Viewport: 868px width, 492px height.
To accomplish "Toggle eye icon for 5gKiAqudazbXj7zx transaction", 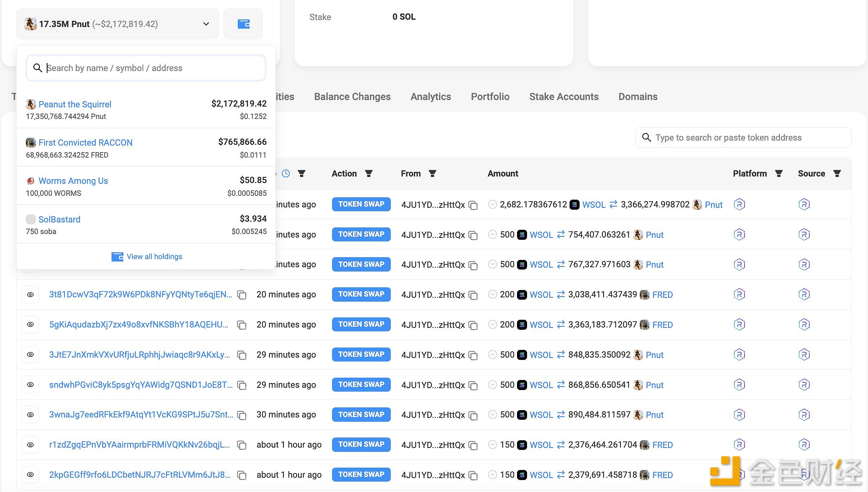I will [x=30, y=324].
